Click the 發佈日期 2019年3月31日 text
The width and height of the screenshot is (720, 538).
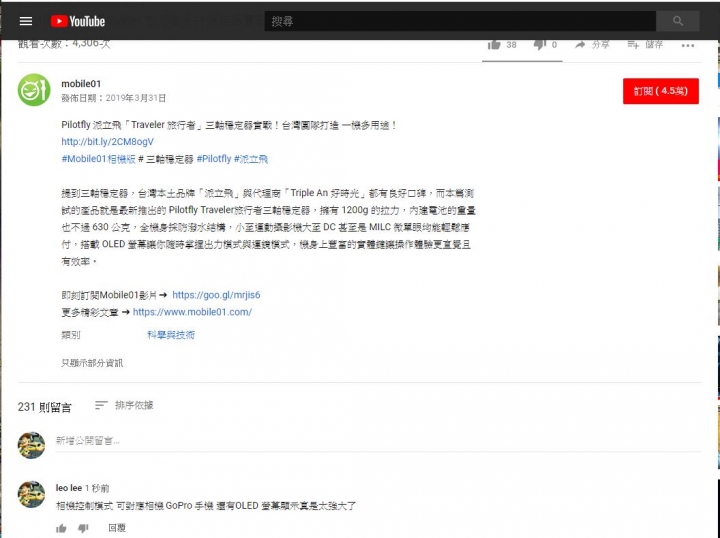coord(113,98)
